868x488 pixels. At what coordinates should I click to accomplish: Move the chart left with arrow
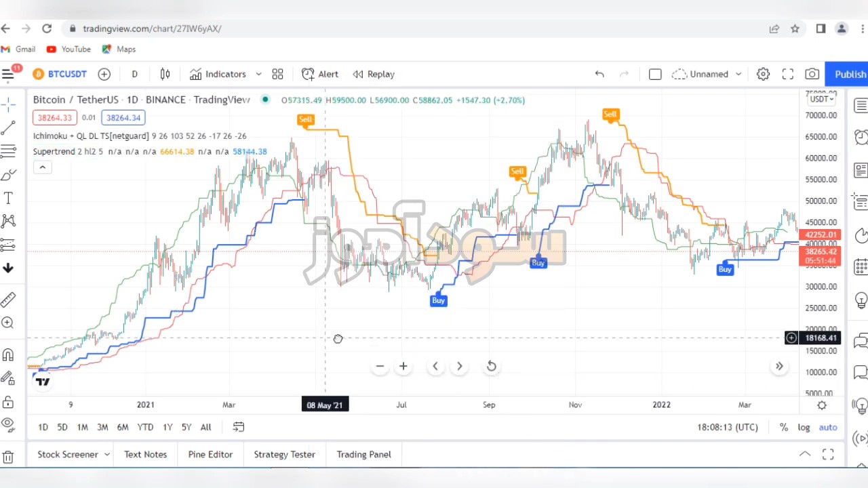tap(435, 366)
